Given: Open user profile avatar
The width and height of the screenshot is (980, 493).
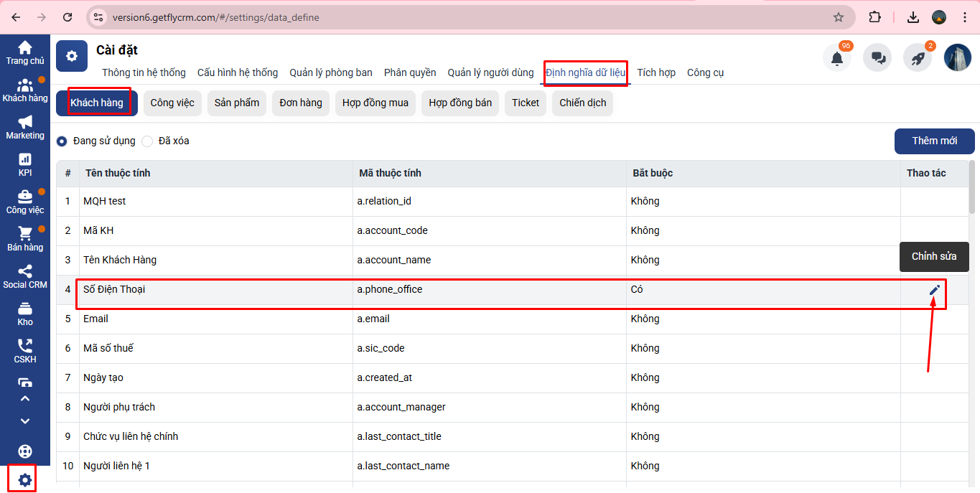Looking at the screenshot, I should [958, 58].
